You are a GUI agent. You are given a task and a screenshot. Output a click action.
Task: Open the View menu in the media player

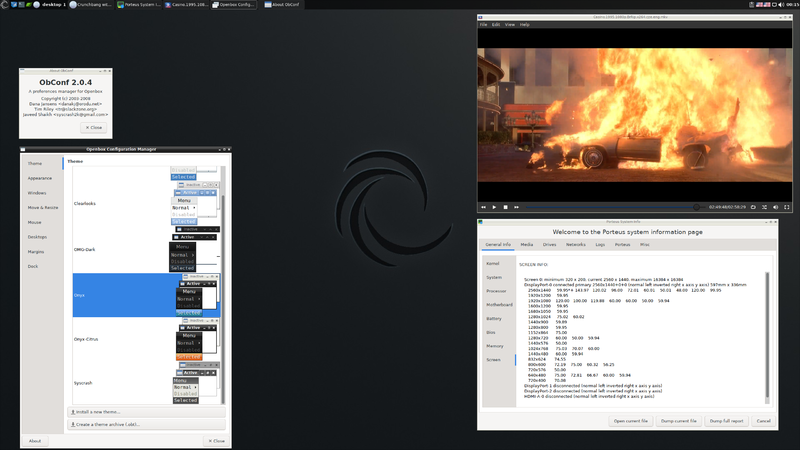[x=510, y=24]
